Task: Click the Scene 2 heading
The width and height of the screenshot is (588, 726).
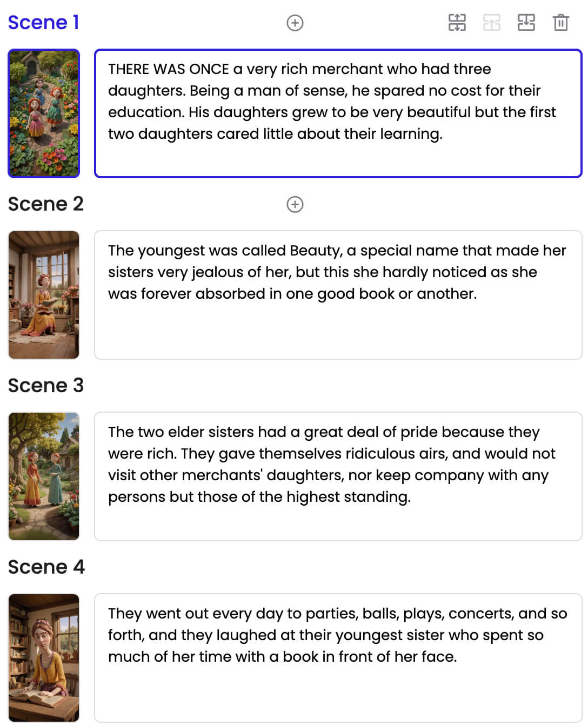Action: pos(46,204)
